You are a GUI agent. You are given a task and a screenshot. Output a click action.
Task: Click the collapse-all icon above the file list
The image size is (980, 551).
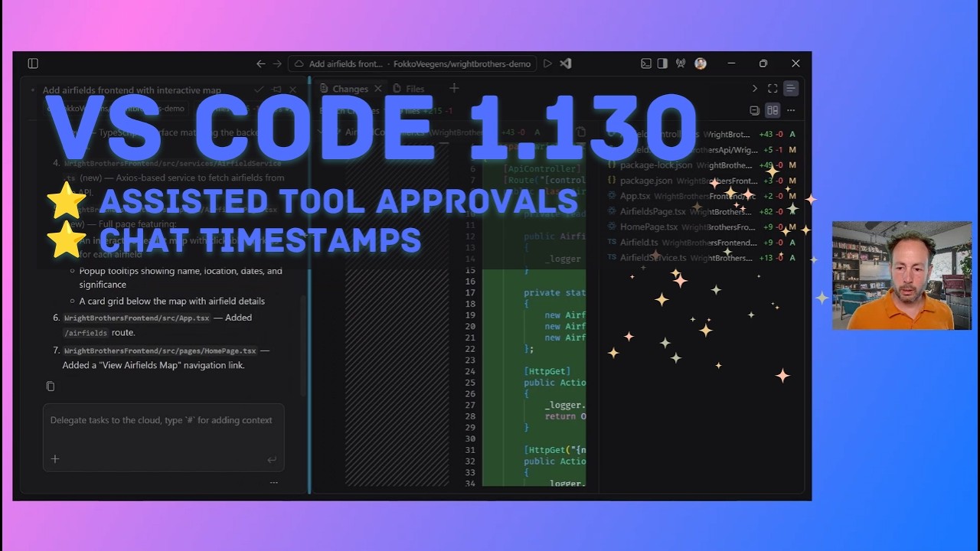754,110
